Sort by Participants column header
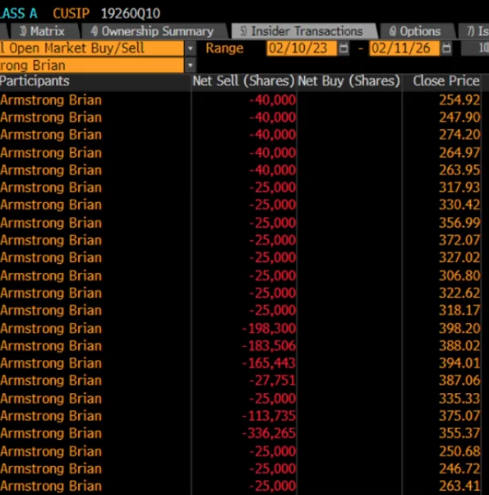This screenshot has height=495, width=489. tap(35, 81)
